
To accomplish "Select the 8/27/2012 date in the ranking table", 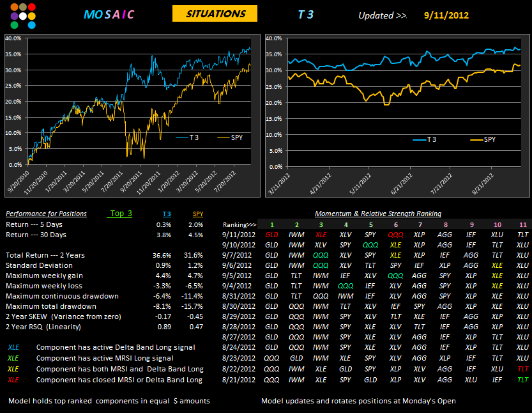I will (238, 337).
